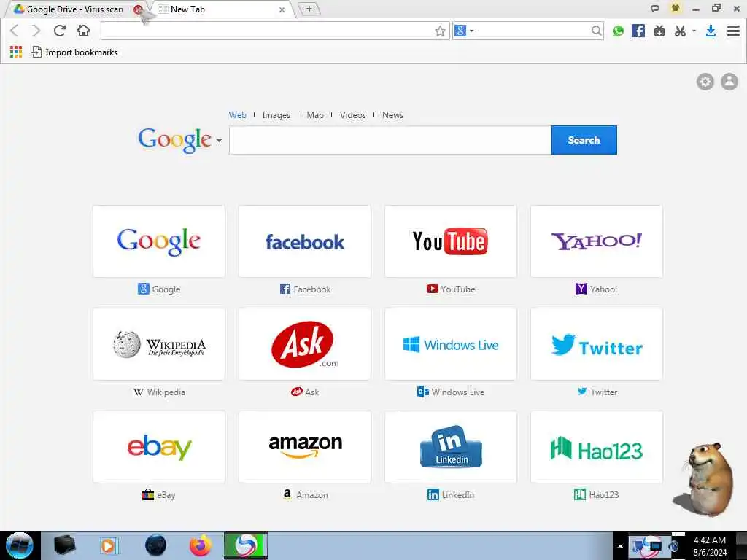
Task: Click the skin shirt icon in title bar
Action: pyautogui.click(x=675, y=7)
